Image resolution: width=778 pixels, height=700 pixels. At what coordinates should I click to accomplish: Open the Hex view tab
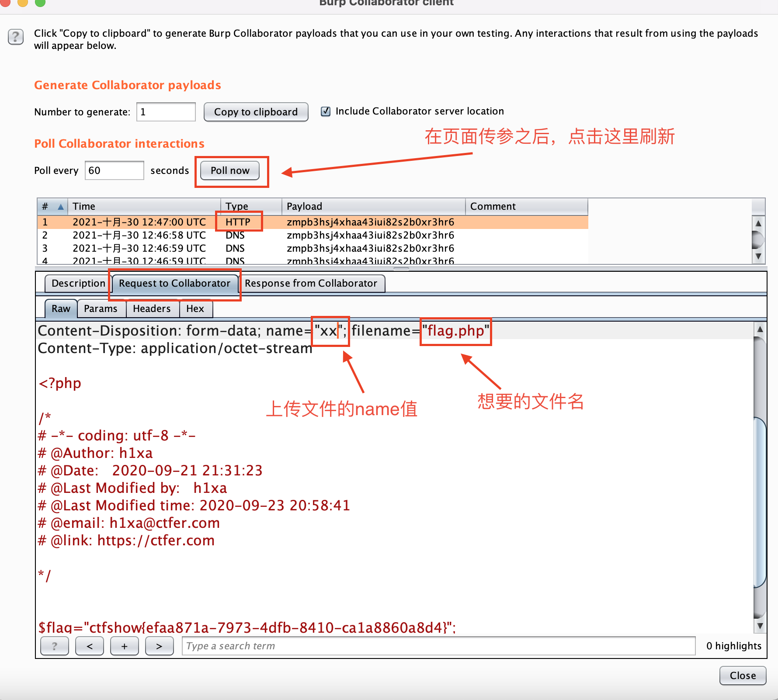pyautogui.click(x=195, y=308)
